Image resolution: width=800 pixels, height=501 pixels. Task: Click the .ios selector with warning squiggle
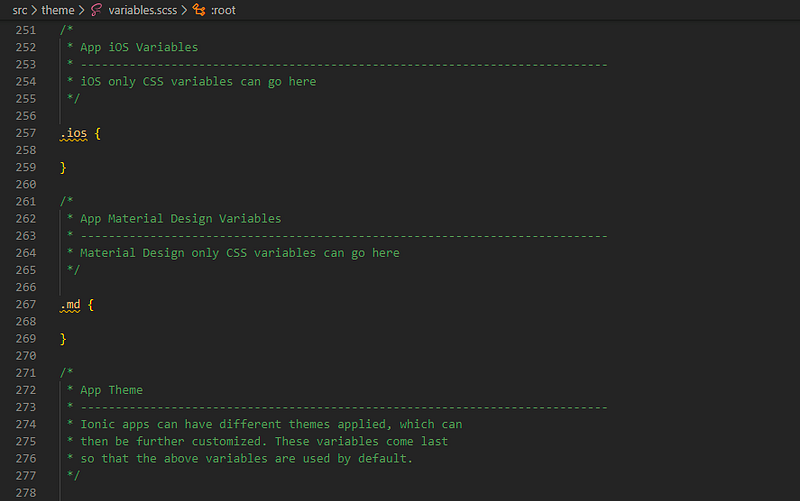tap(73, 134)
